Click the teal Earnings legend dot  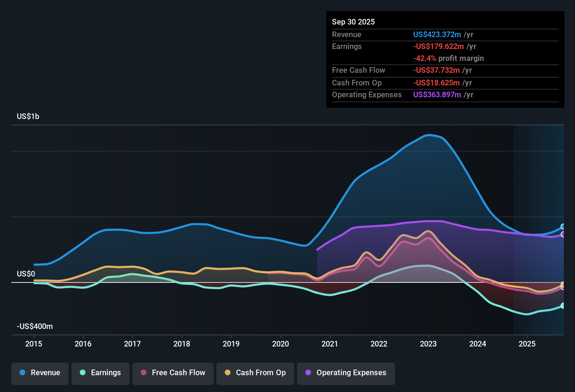pyautogui.click(x=83, y=373)
